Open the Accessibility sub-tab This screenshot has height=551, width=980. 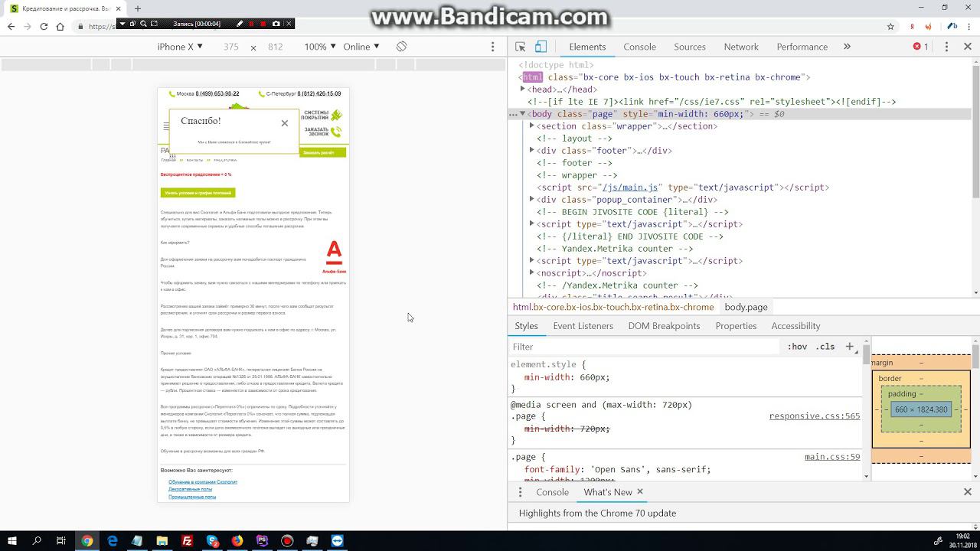point(795,326)
